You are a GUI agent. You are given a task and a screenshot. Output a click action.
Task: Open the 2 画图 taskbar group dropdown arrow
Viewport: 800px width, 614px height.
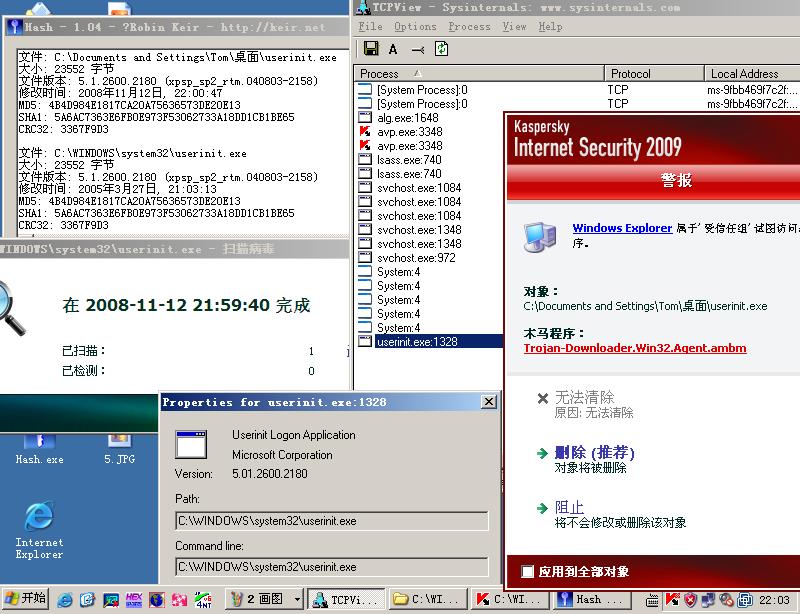(x=297, y=599)
